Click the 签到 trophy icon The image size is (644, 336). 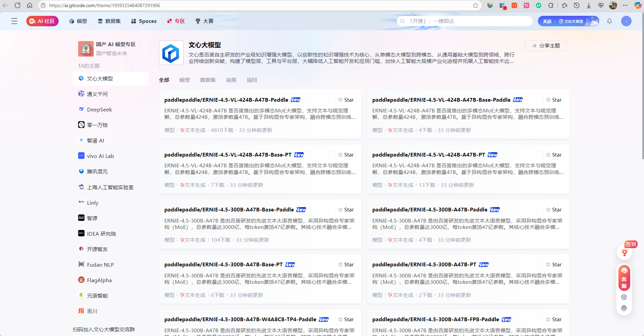(x=624, y=253)
